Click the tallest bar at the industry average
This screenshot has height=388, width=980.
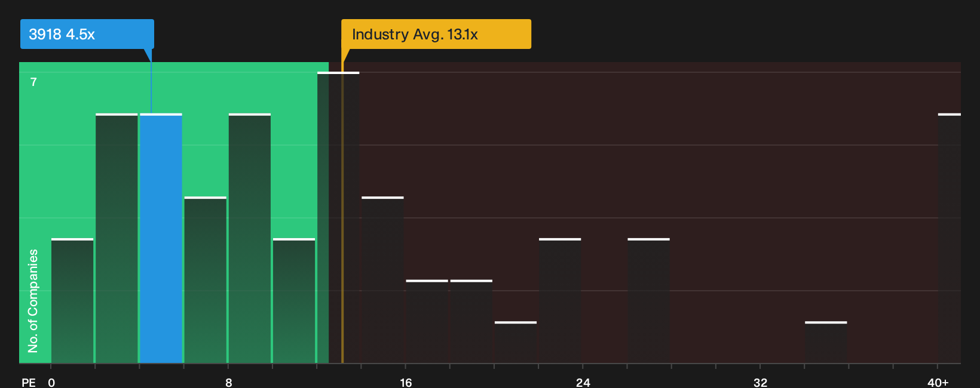point(338,217)
